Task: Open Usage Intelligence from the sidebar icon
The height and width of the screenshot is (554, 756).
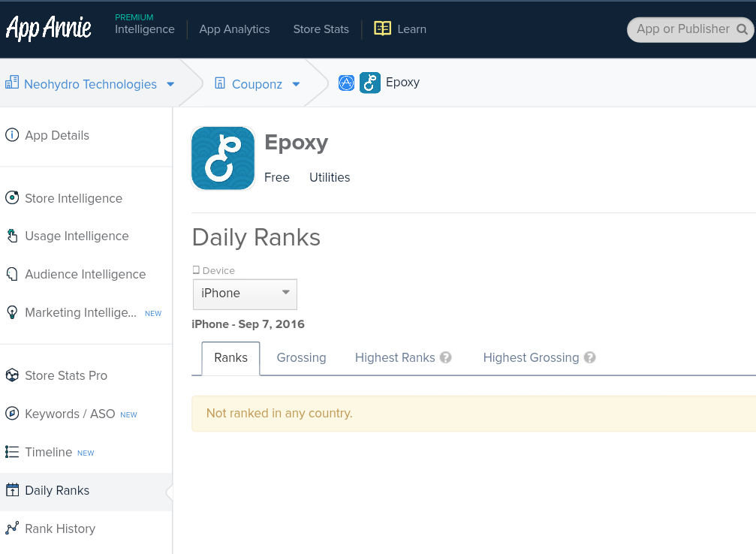Action: tap(12, 236)
